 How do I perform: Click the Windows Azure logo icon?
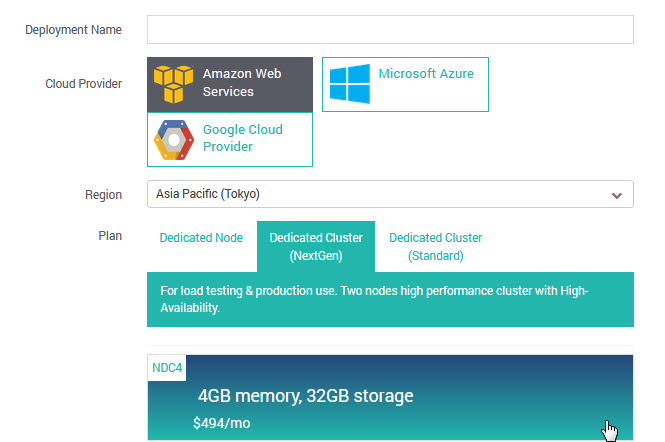350,84
